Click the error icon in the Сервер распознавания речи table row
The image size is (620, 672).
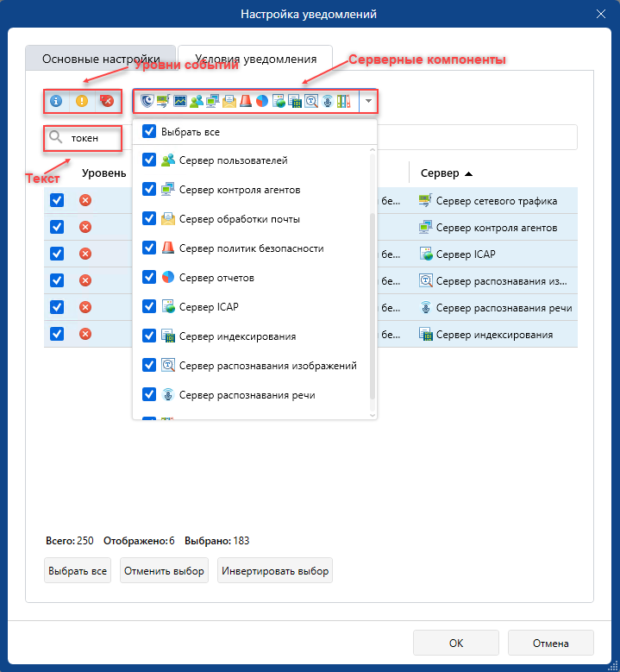click(x=85, y=307)
